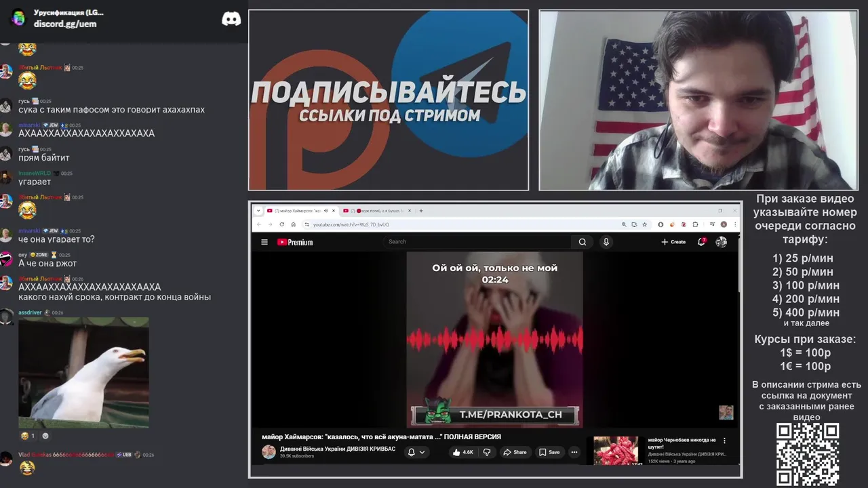The image size is (868, 488).
Task: Save the video to playlist
Action: [x=549, y=452]
